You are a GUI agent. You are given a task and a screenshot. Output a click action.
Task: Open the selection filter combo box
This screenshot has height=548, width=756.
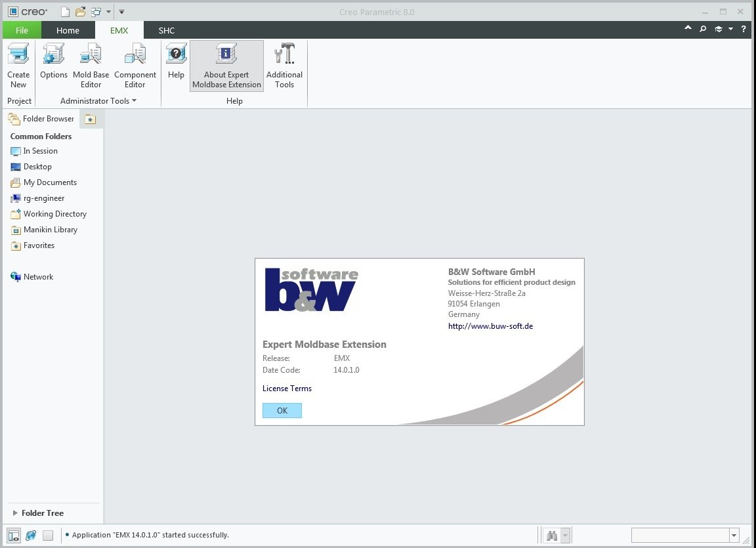[x=685, y=535]
